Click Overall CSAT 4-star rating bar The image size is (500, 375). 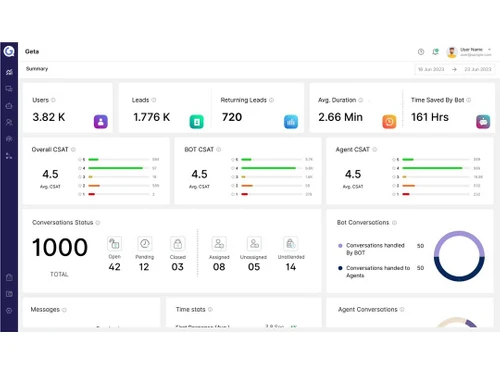point(119,168)
